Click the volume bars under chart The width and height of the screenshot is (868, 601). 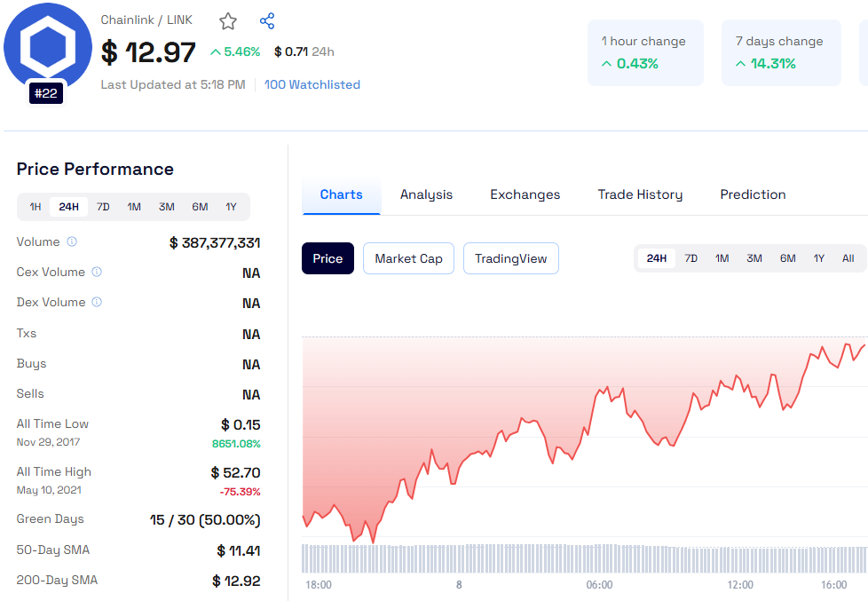(585, 558)
